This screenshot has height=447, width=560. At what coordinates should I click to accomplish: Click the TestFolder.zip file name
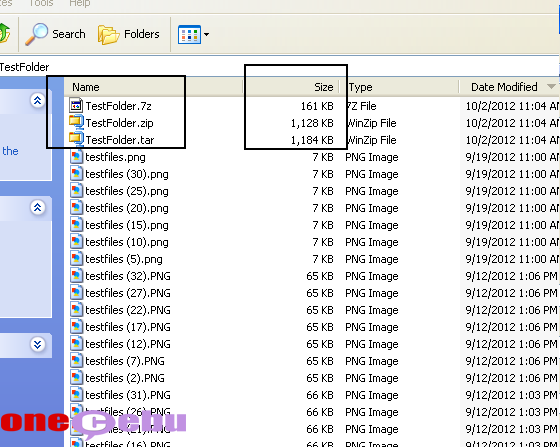(119, 123)
